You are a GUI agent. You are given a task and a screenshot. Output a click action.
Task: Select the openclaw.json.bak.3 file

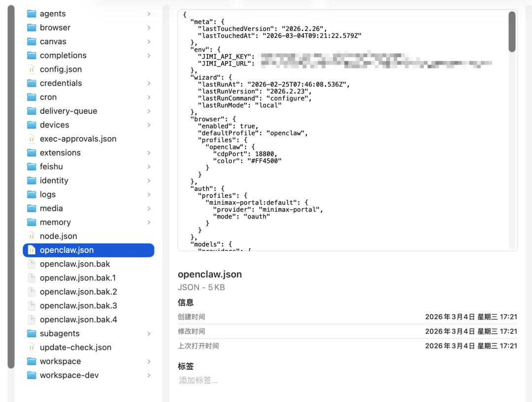[78, 306]
